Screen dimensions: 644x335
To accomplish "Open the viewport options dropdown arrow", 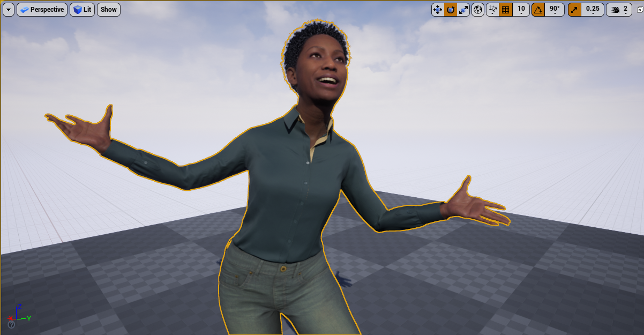I will point(8,9).
